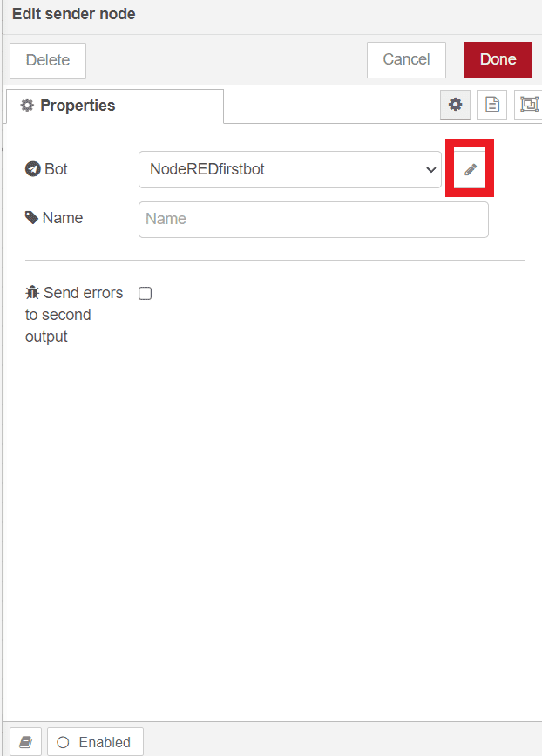The height and width of the screenshot is (756, 542).
Task: Open the Description tab document icon
Action: click(491, 104)
